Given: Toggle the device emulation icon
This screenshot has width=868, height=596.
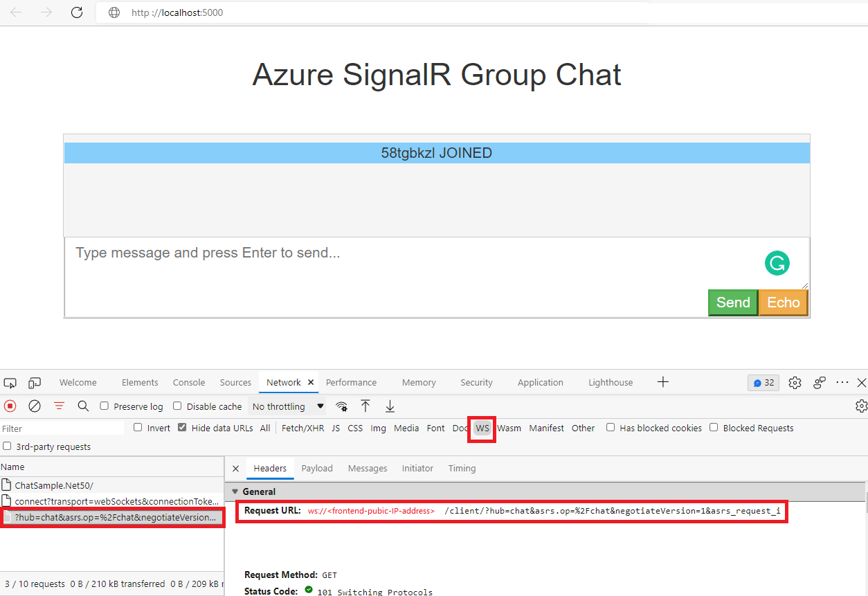Looking at the screenshot, I should pyautogui.click(x=34, y=382).
